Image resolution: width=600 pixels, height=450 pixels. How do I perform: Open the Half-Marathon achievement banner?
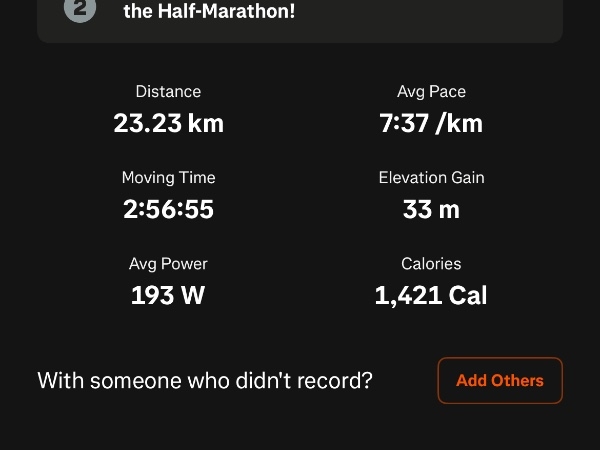(x=300, y=19)
